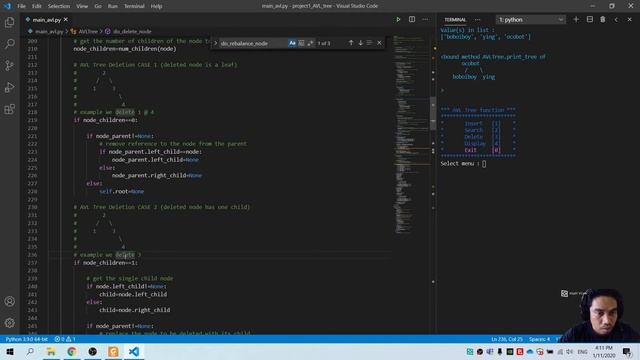Open the Search view in activity bar
The height and width of the screenshot is (360, 640).
(9, 44)
